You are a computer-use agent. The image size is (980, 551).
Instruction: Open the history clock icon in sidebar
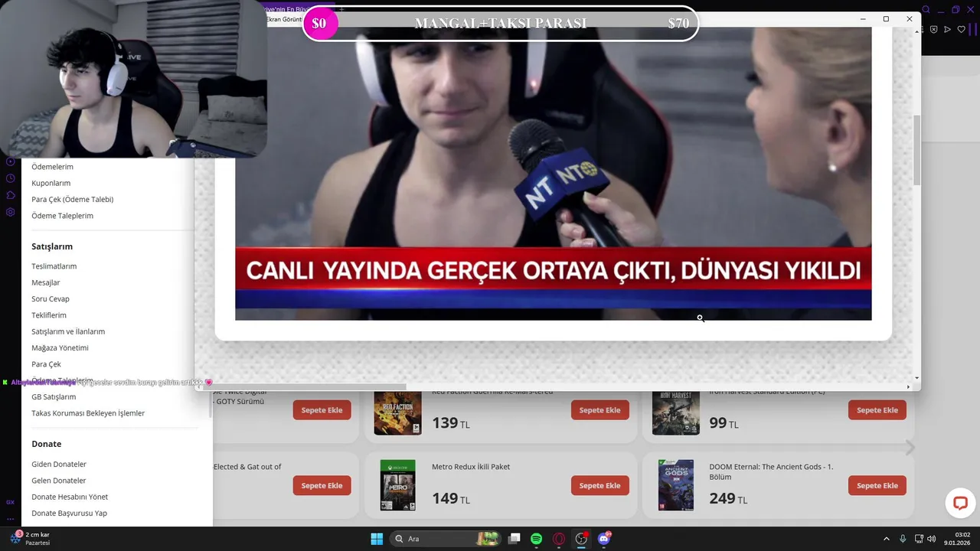point(11,178)
